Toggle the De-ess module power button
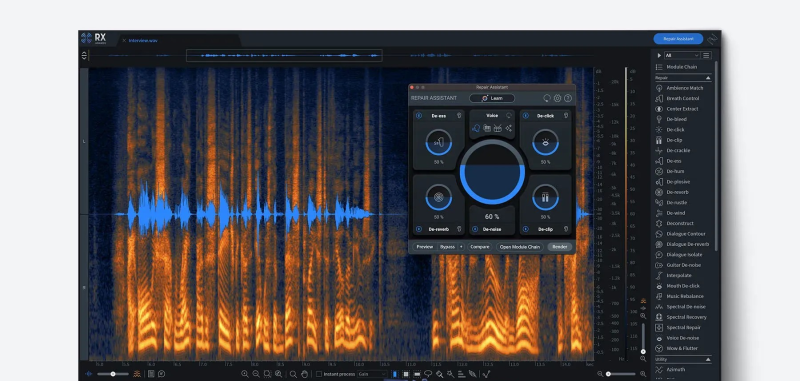The height and width of the screenshot is (381, 800). point(419,116)
